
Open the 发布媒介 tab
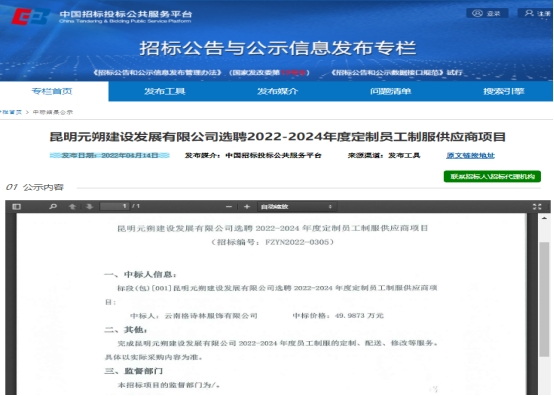click(x=278, y=91)
